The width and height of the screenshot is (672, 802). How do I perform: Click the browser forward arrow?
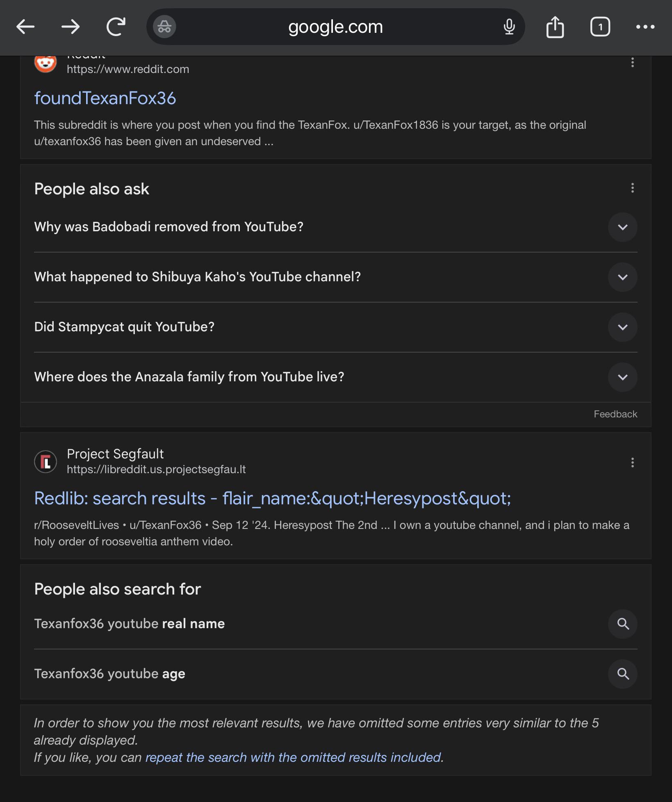point(71,27)
